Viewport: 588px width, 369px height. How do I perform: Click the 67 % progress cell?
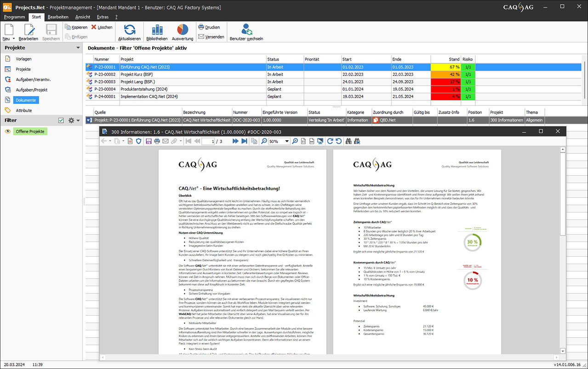445,67
